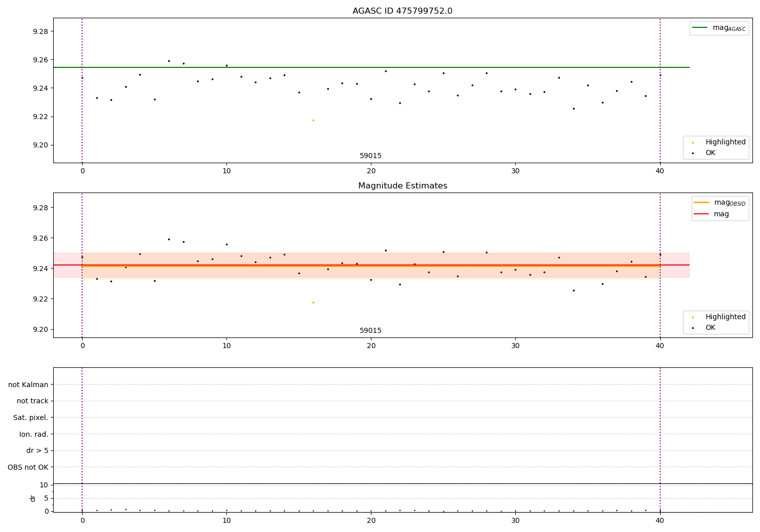The image size is (760, 532).
Task: Click the Sat. pixel. axis label
Action: [x=31, y=417]
